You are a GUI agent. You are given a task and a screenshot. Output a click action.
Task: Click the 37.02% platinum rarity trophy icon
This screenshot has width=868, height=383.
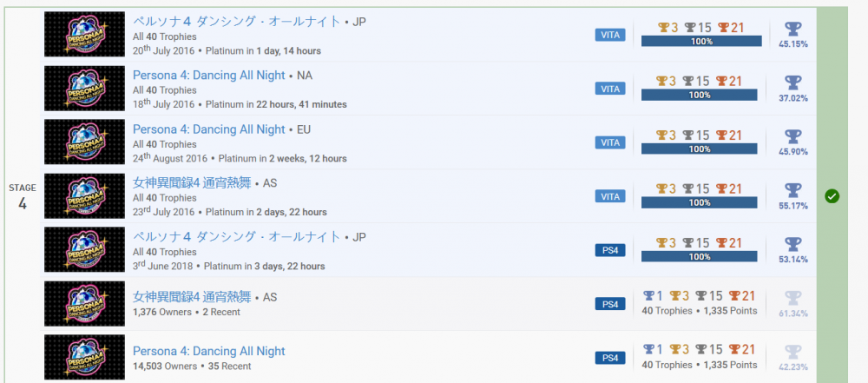coord(793,83)
